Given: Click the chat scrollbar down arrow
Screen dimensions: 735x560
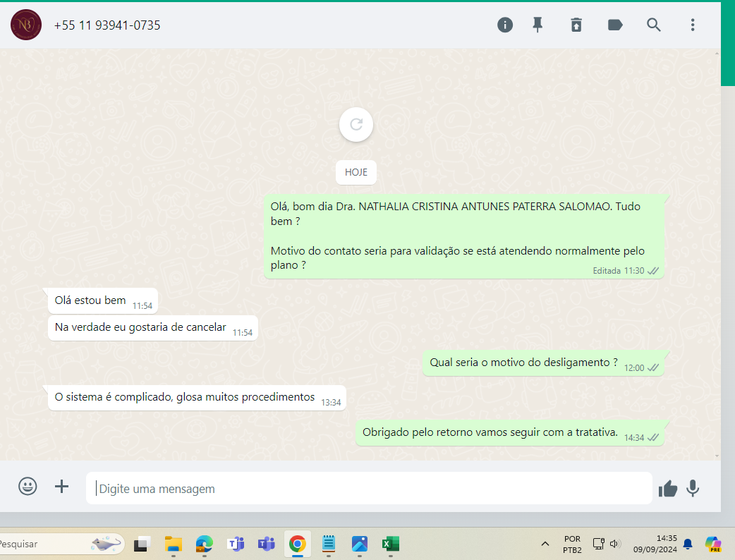Looking at the screenshot, I should [717, 456].
